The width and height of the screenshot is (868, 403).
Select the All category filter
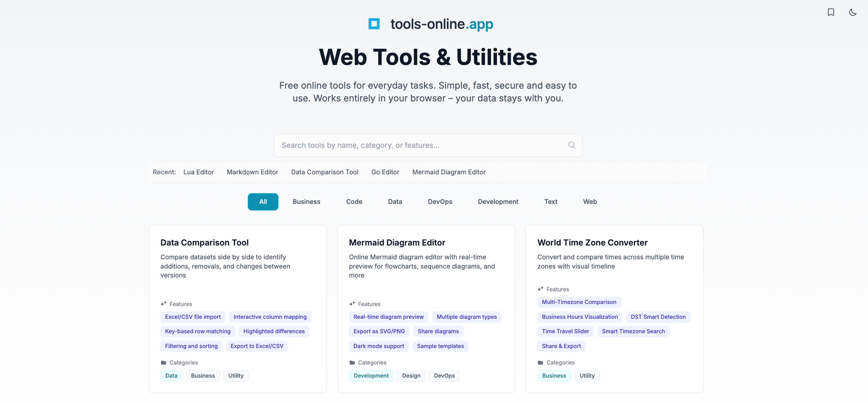pos(263,202)
